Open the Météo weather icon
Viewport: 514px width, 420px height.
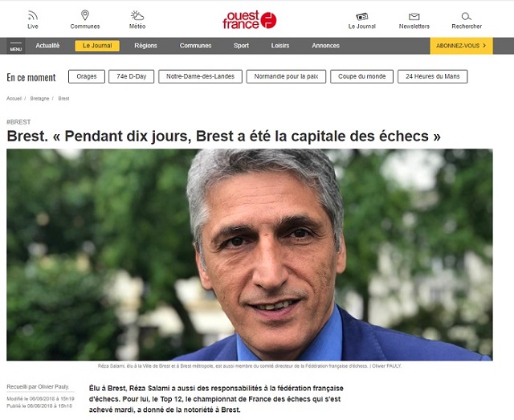[x=137, y=15]
